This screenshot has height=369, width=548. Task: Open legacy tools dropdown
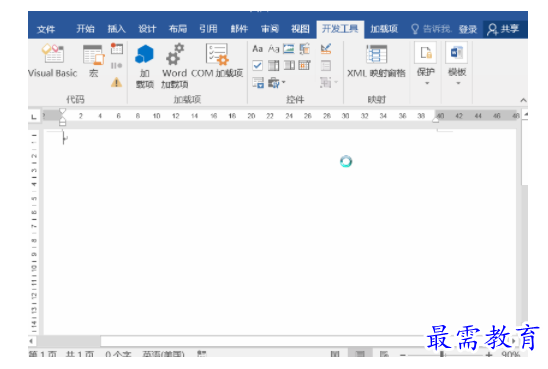click(x=277, y=82)
